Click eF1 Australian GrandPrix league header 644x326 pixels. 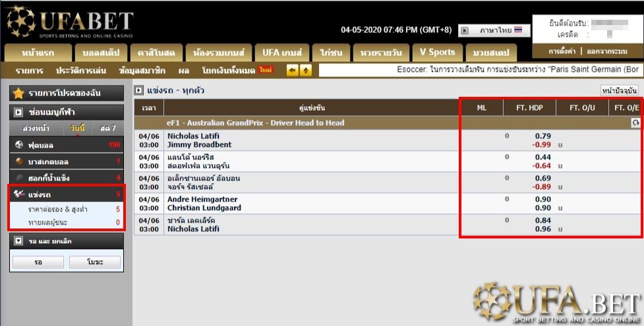click(x=256, y=122)
